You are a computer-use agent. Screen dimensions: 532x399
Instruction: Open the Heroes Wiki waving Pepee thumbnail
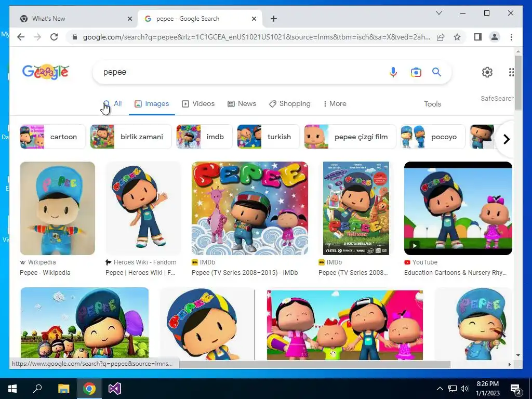143,208
